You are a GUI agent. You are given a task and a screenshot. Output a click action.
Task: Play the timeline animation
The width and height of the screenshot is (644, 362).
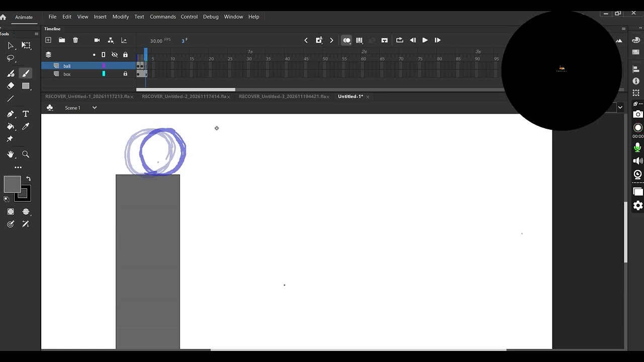(425, 40)
